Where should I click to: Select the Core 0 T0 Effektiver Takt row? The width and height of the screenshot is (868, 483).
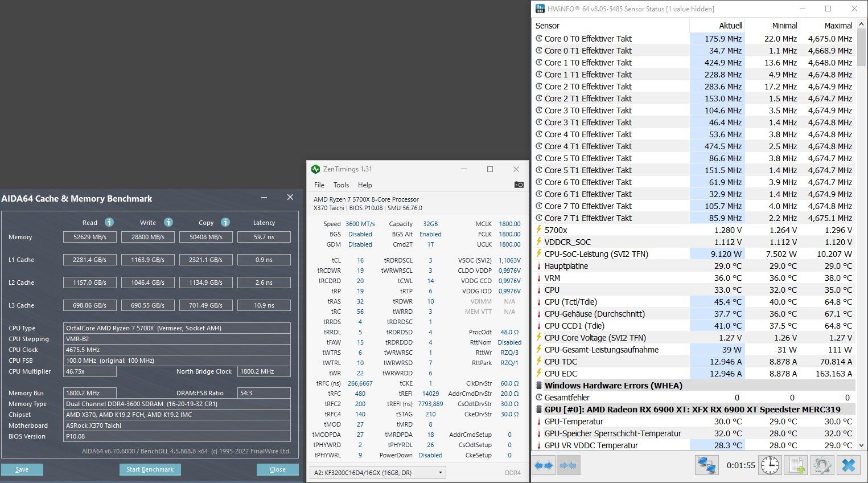click(x=694, y=39)
